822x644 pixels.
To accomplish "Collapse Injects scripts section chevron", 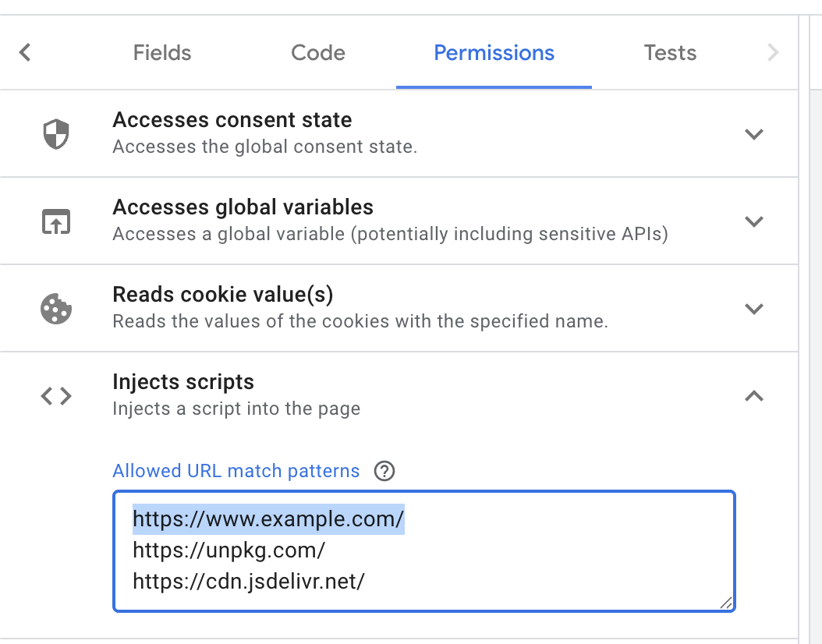I will 754,396.
